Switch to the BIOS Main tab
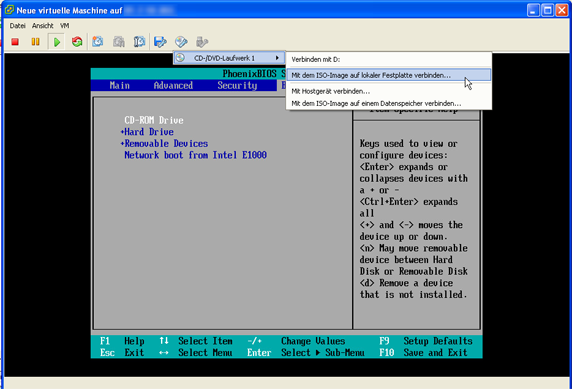 (x=120, y=85)
